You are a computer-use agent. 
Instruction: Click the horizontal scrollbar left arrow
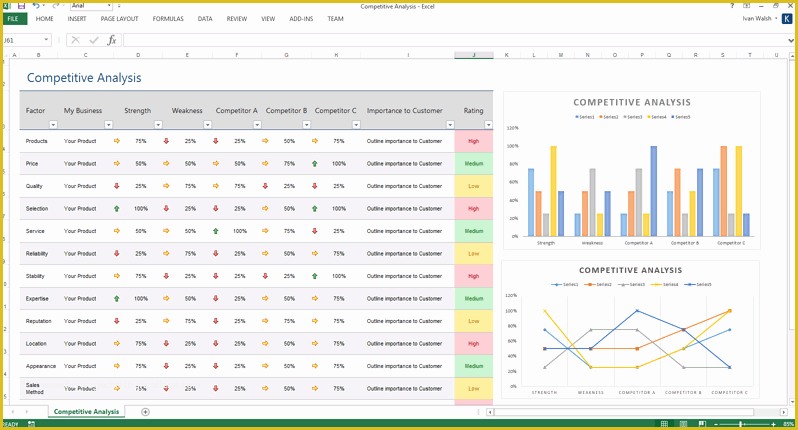point(490,412)
